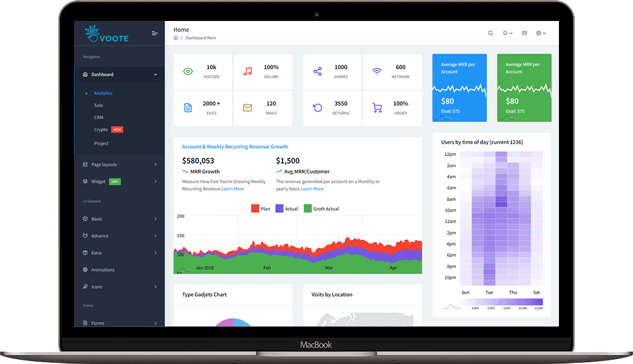Click the Groth Actual green swatch
This screenshot has width=633, height=364.
(x=308, y=209)
